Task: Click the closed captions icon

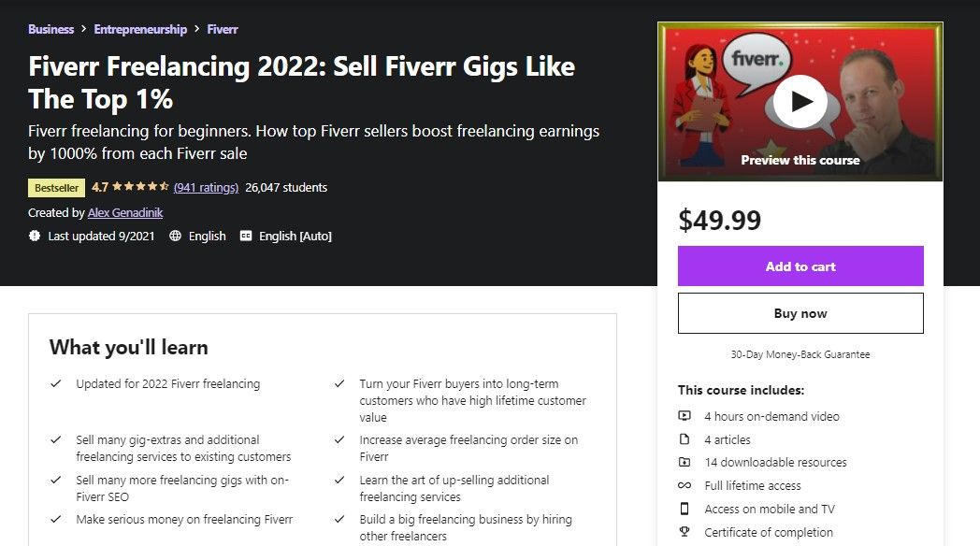Action: click(246, 237)
